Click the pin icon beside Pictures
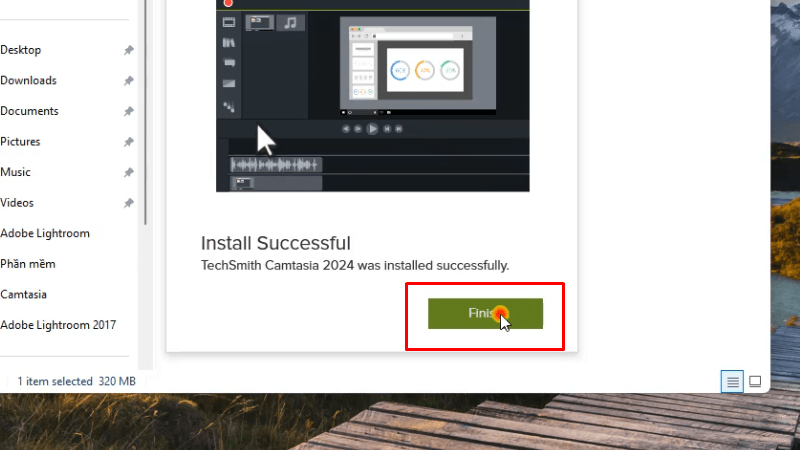Image resolution: width=800 pixels, height=450 pixels. tap(129, 142)
